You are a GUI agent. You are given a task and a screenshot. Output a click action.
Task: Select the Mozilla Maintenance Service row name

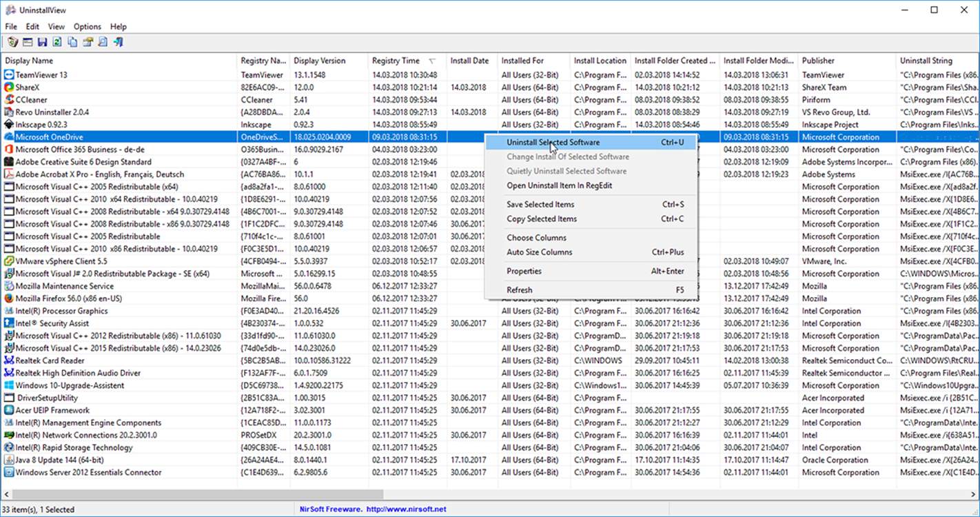pos(65,286)
